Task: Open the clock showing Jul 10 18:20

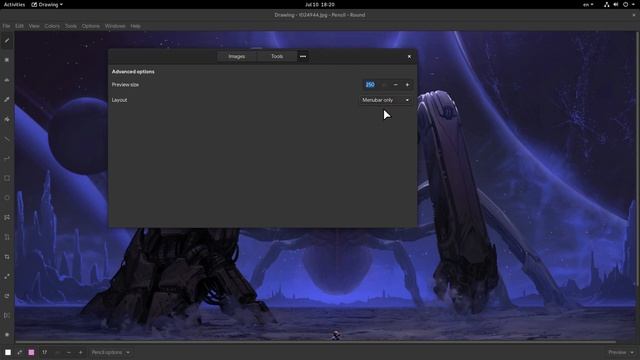Action: [x=320, y=4]
